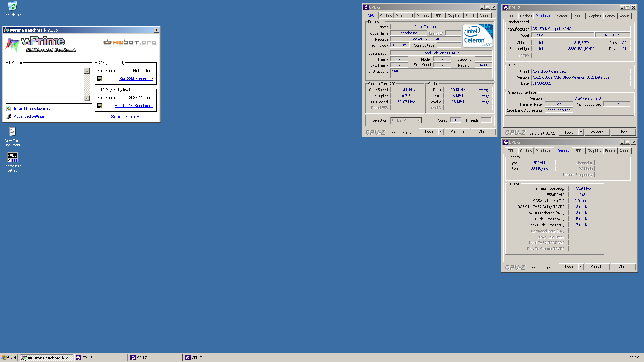The height and width of the screenshot is (362, 644).
Task: Open CPU tab in the Mainboard window
Action: click(x=511, y=16)
